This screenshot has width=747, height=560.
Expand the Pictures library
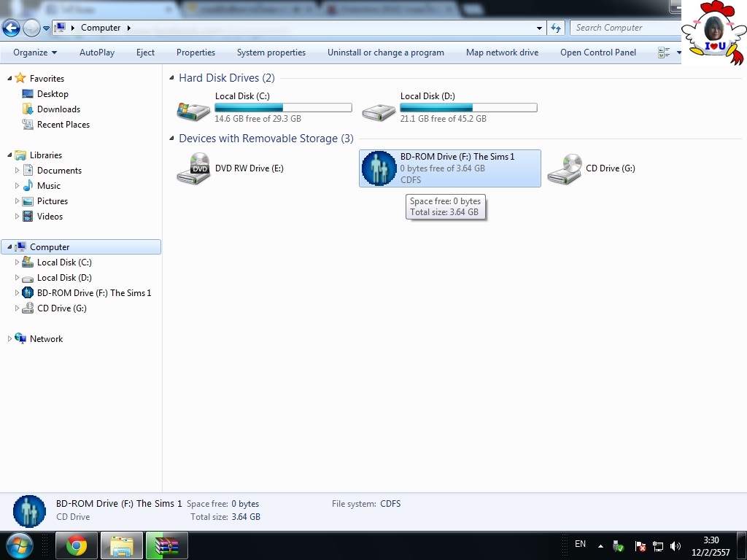pyautogui.click(x=18, y=201)
